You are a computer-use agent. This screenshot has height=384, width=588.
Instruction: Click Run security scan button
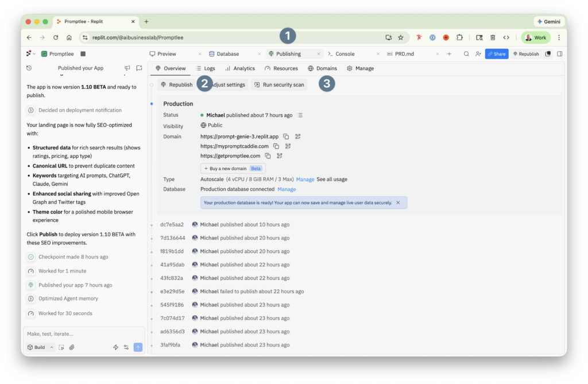pyautogui.click(x=280, y=85)
